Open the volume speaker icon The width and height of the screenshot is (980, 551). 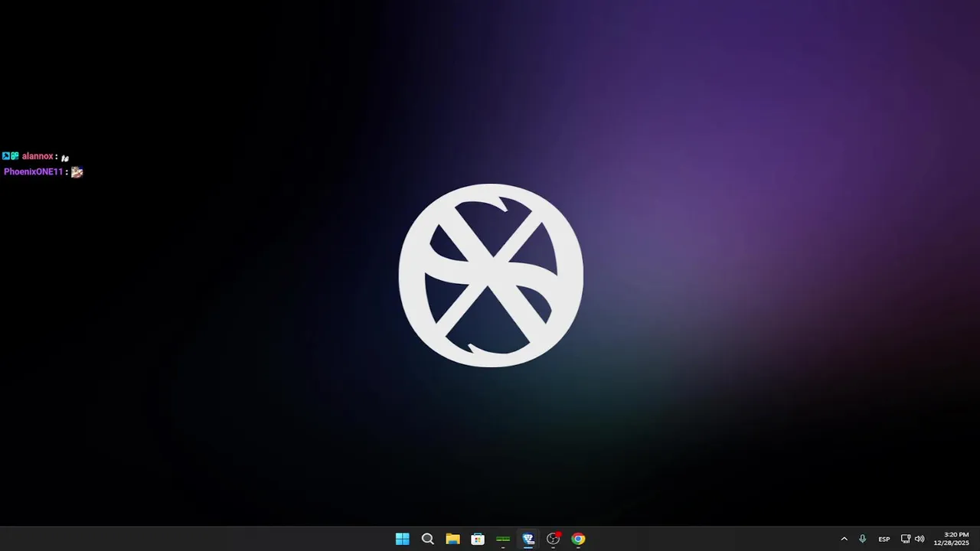[920, 539]
